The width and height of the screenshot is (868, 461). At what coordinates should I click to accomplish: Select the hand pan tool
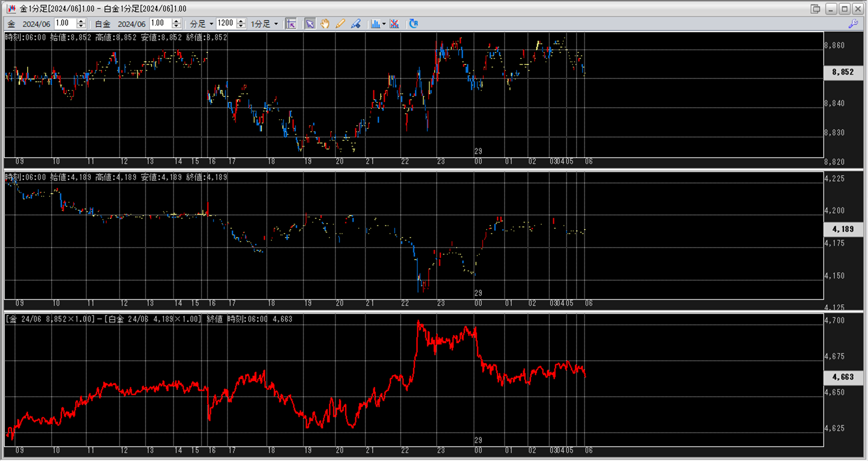click(325, 24)
